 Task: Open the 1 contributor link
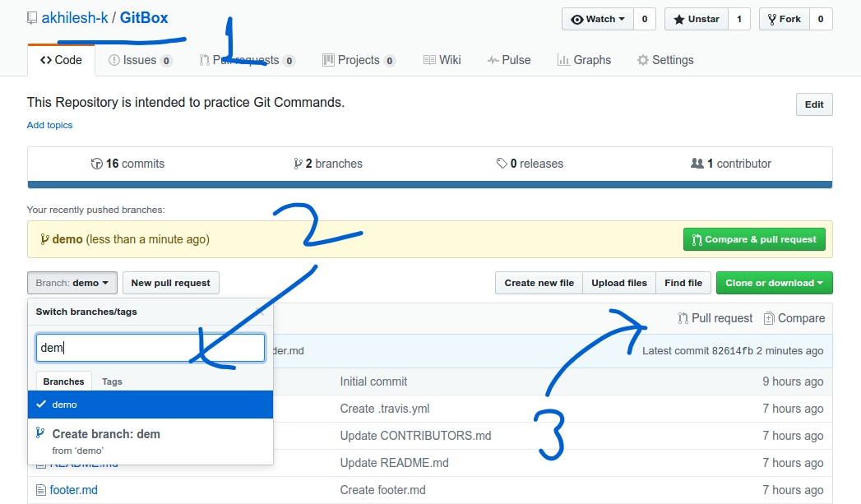pyautogui.click(x=731, y=164)
